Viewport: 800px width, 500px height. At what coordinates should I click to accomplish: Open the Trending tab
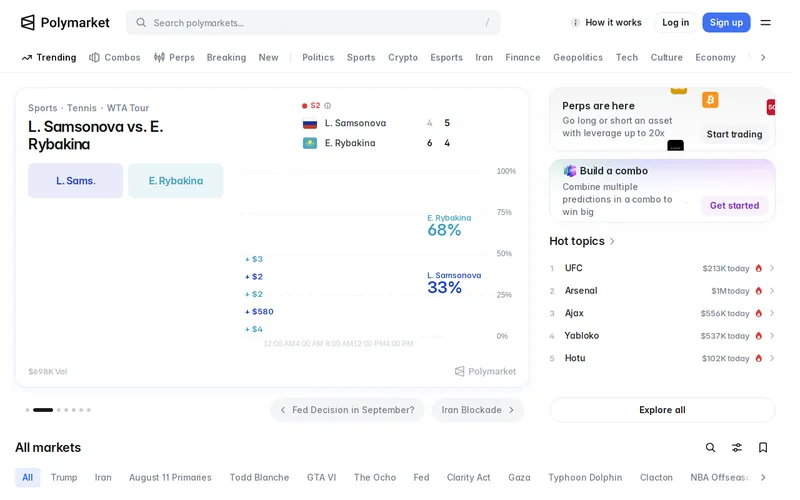[x=49, y=58]
